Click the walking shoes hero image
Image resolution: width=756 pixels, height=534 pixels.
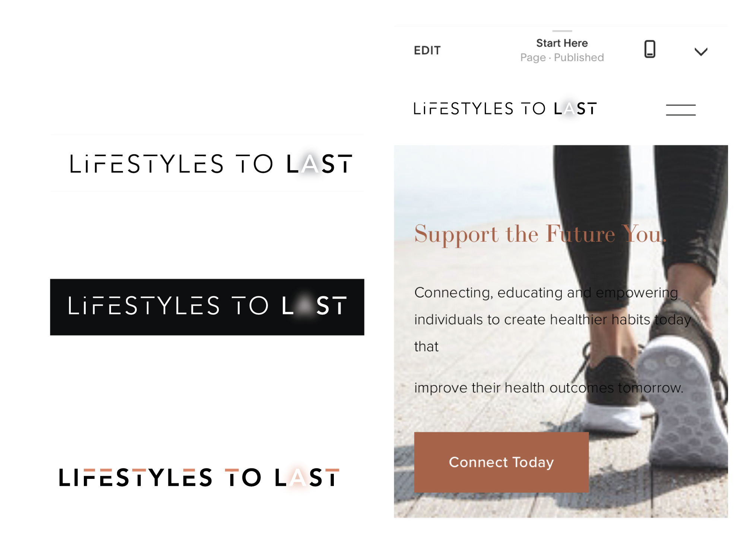[560, 331]
